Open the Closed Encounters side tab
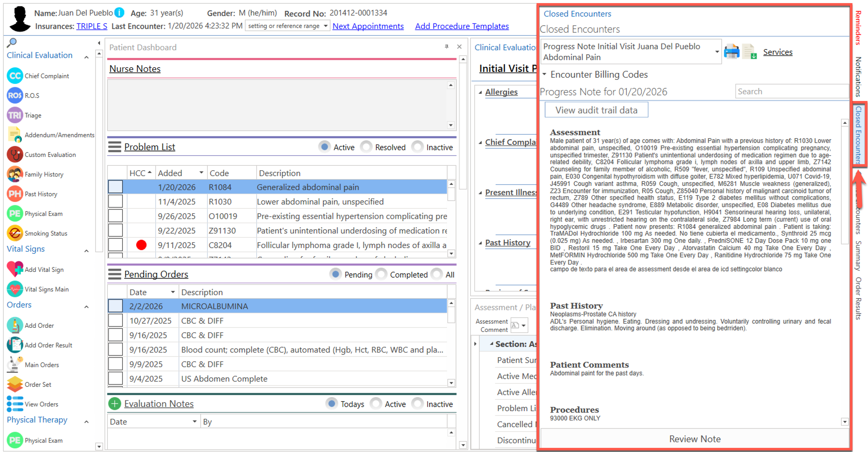Screen dimensions: 868x452 [x=859, y=135]
